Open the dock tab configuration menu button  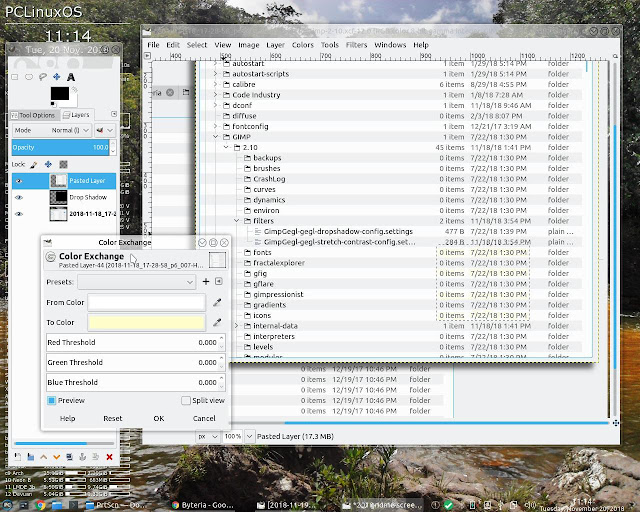coord(114,114)
